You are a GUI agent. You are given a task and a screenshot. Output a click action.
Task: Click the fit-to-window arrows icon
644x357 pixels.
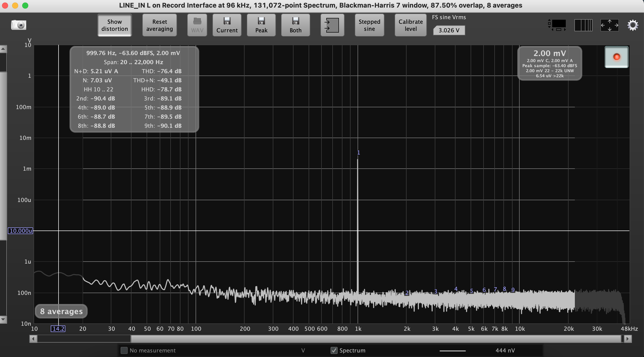(x=609, y=25)
